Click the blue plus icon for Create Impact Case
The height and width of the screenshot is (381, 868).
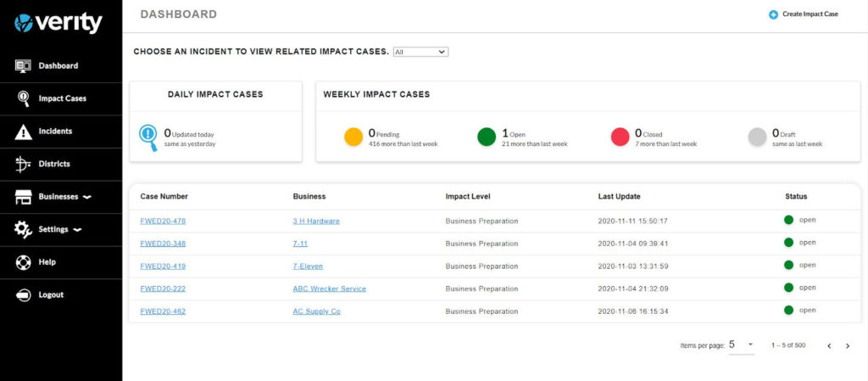click(x=773, y=14)
